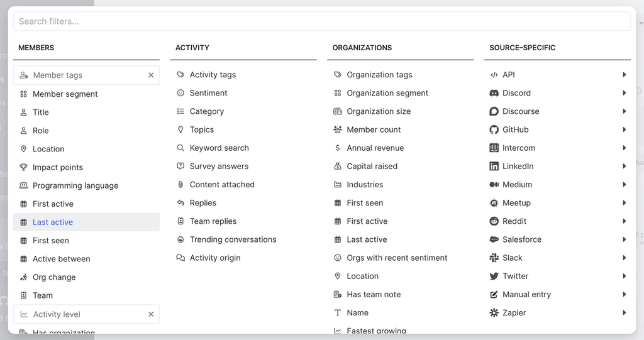Expand the Salesforce submenu arrow

tap(625, 239)
